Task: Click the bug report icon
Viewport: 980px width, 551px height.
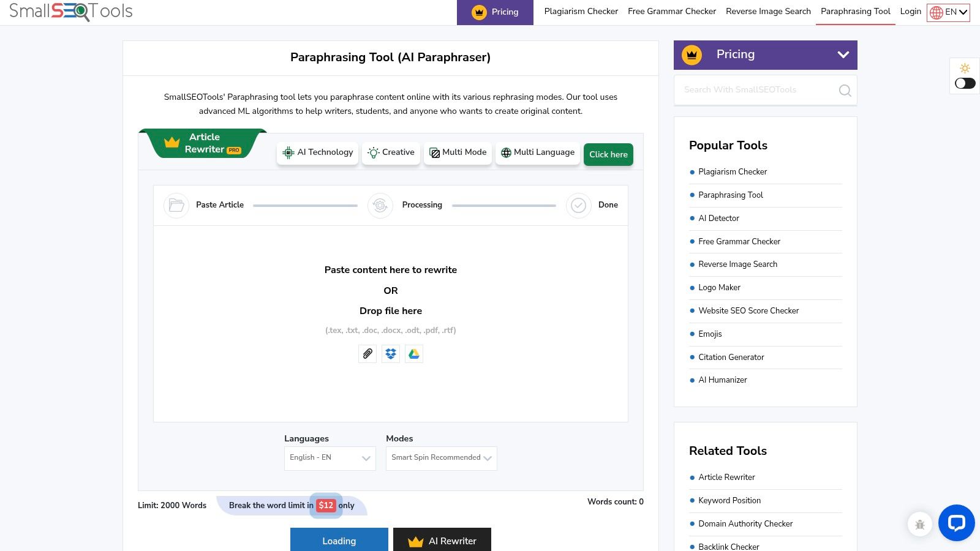Action: pyautogui.click(x=920, y=524)
